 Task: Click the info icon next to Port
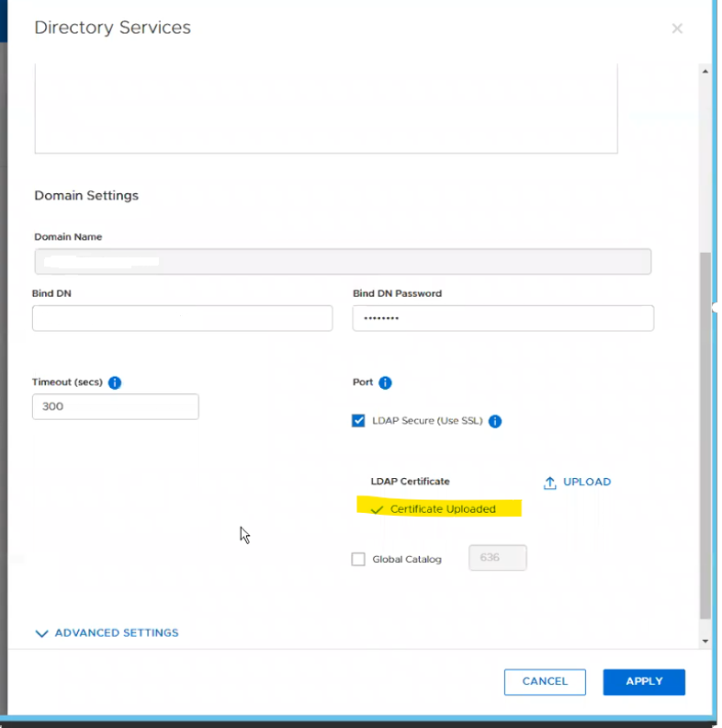[x=385, y=382]
